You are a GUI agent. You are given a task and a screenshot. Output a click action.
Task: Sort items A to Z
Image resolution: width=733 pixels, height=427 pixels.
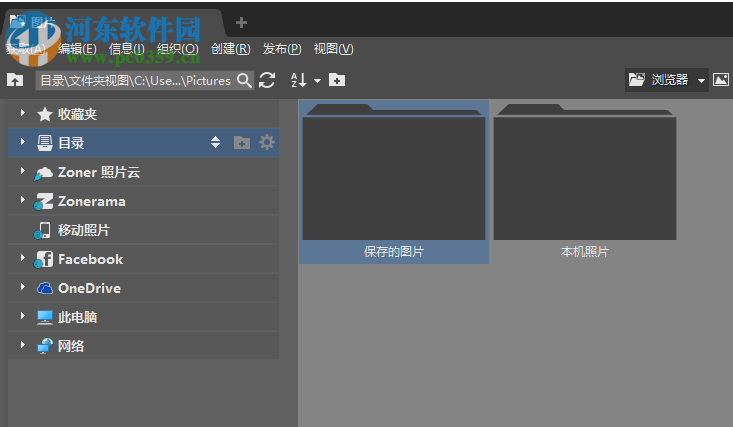coord(299,80)
